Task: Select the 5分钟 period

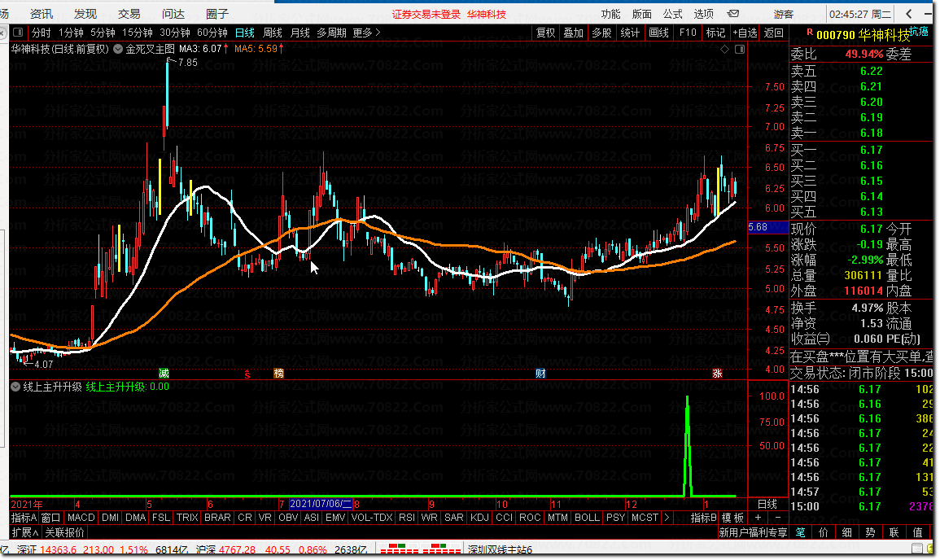Action: pyautogui.click(x=103, y=33)
